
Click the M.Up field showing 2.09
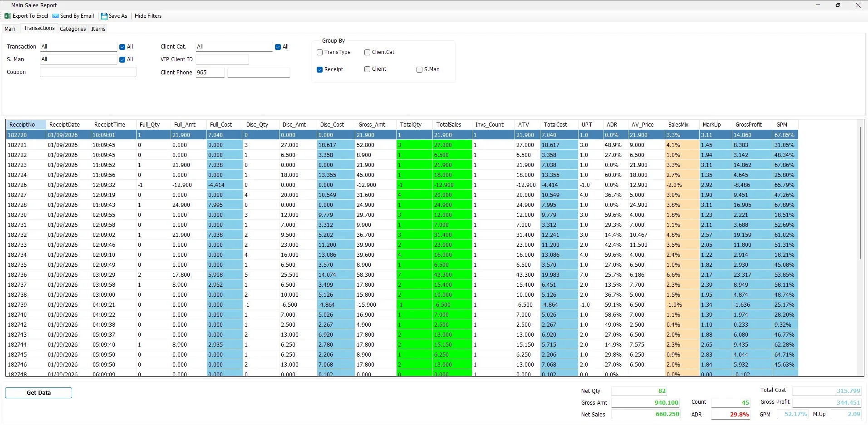(x=846, y=414)
